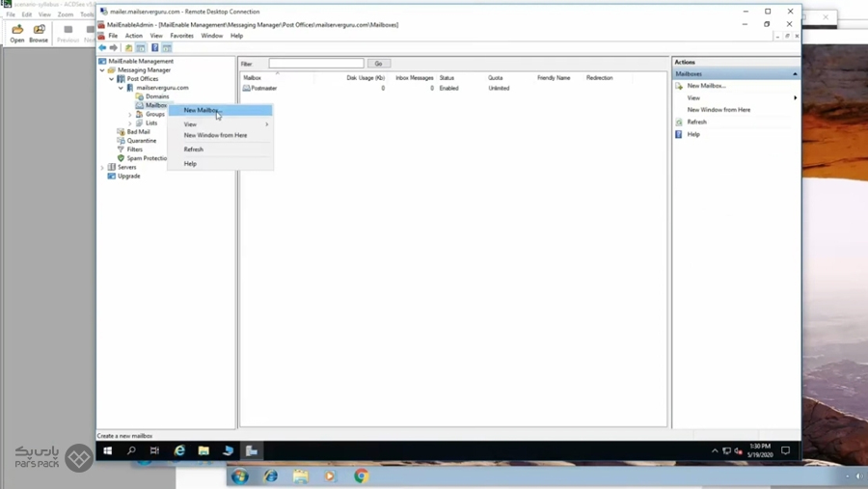Choose Help in context menu
This screenshot has height=489, width=868.
click(x=220, y=164)
